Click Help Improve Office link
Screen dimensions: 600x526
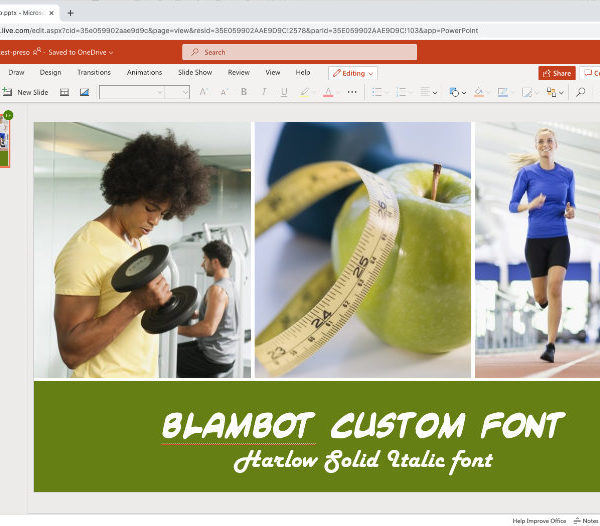(539, 521)
